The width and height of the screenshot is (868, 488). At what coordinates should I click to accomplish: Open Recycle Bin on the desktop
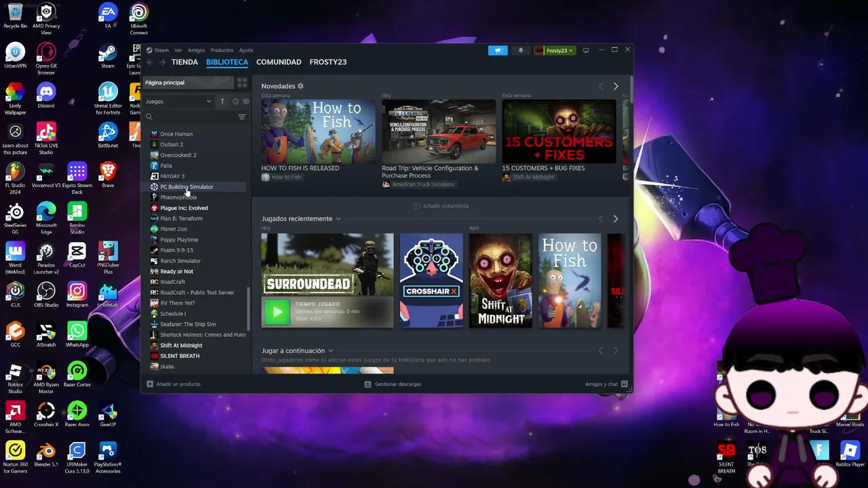[x=15, y=16]
